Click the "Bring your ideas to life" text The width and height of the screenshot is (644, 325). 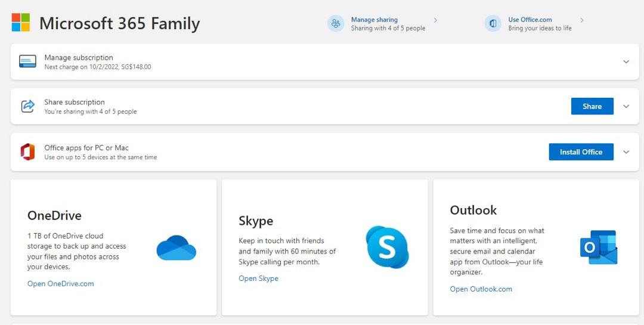540,29
